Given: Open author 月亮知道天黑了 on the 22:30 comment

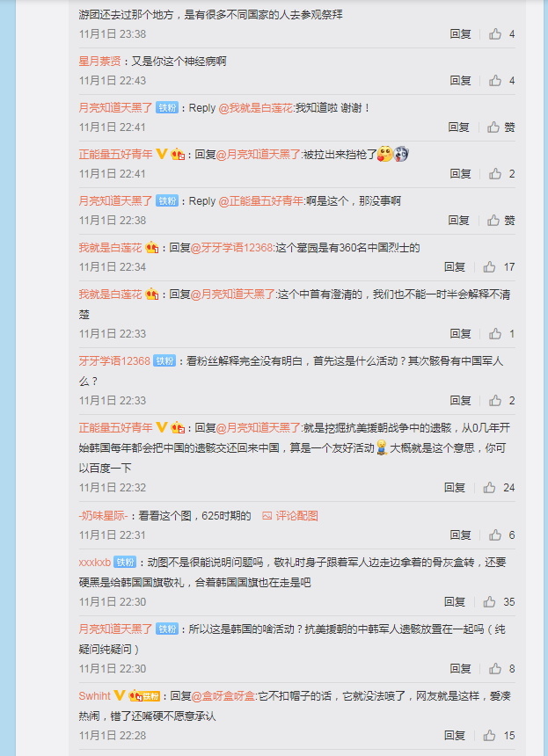Looking at the screenshot, I should pyautogui.click(x=116, y=629).
